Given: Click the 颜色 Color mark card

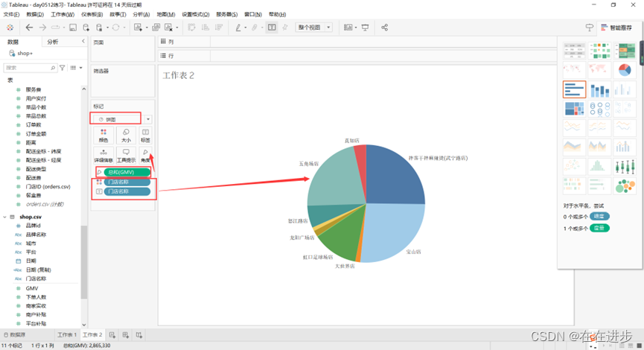Looking at the screenshot, I should [103, 135].
